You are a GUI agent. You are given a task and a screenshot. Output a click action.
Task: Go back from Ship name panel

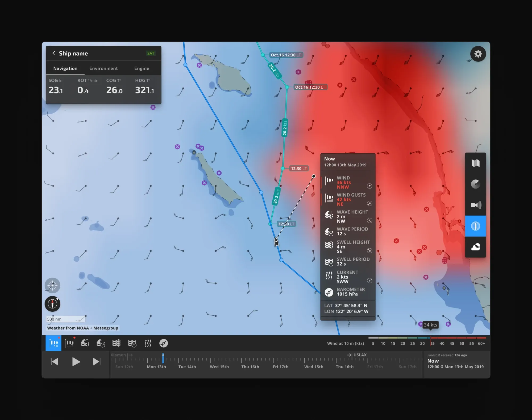54,53
